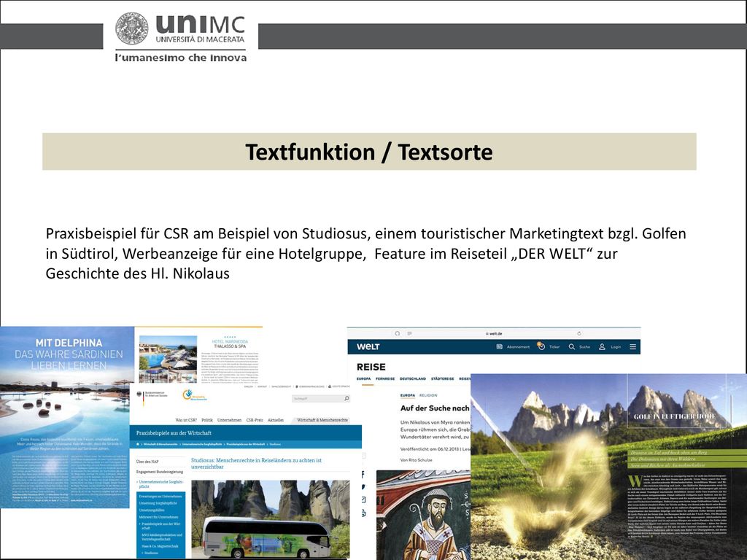Open the Unternehmen menu item
This screenshot has height=560, width=747.
[x=229, y=420]
